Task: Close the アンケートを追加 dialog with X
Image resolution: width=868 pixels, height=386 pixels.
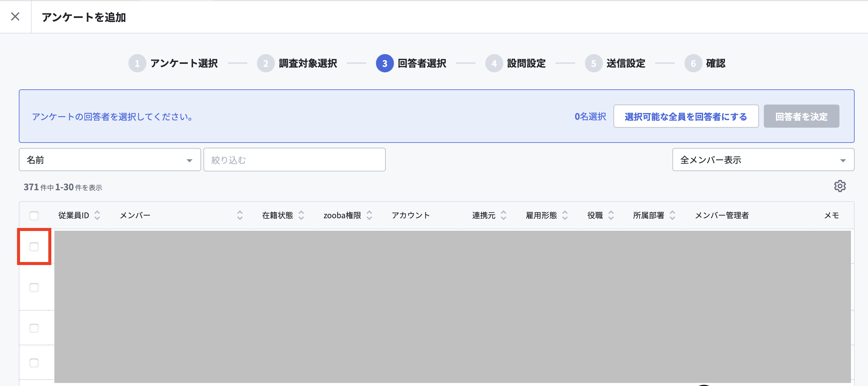Action: (15, 16)
